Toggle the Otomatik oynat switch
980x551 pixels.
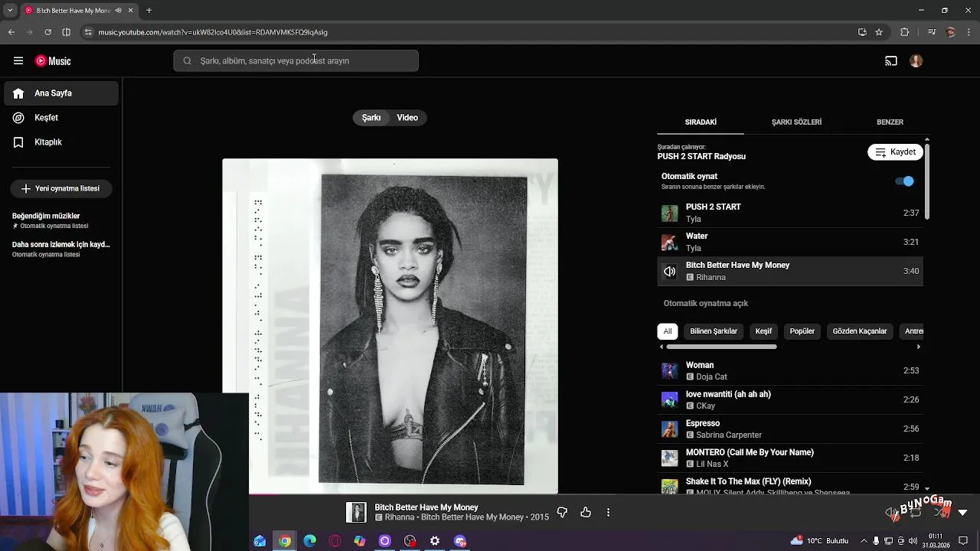[x=904, y=181]
